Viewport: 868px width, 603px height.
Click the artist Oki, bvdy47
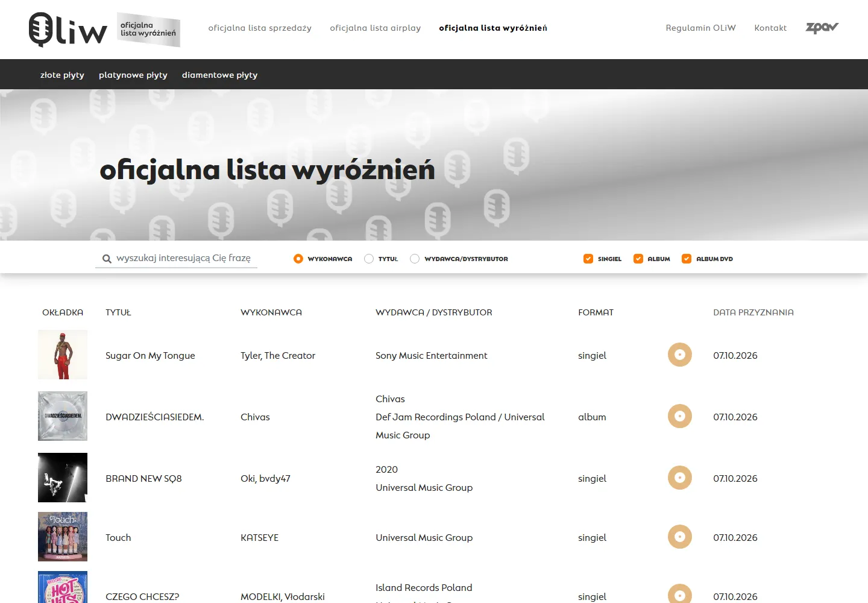(x=265, y=479)
